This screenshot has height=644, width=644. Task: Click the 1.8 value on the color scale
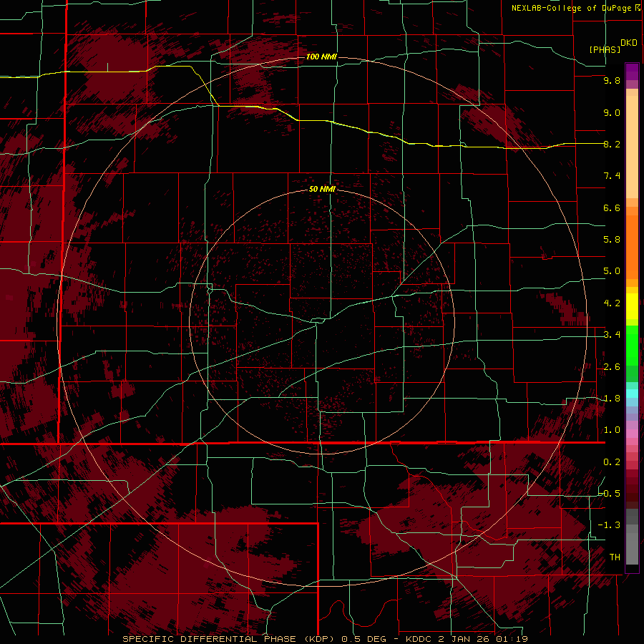click(x=612, y=399)
